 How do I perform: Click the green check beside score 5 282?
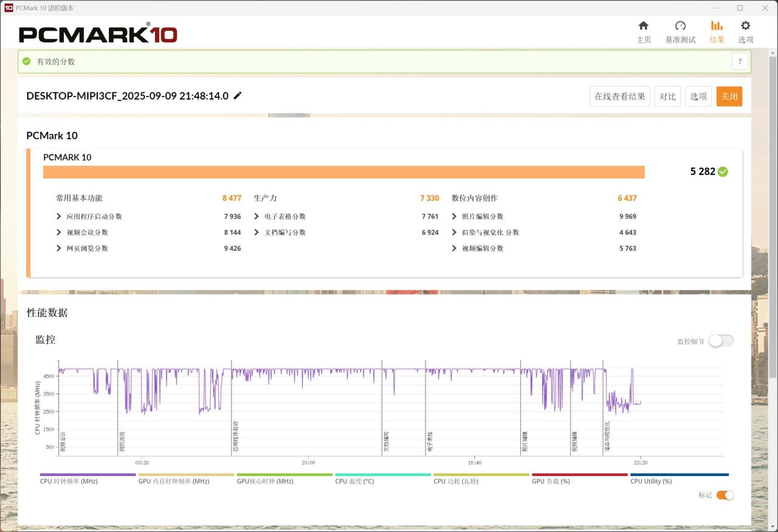click(x=723, y=171)
